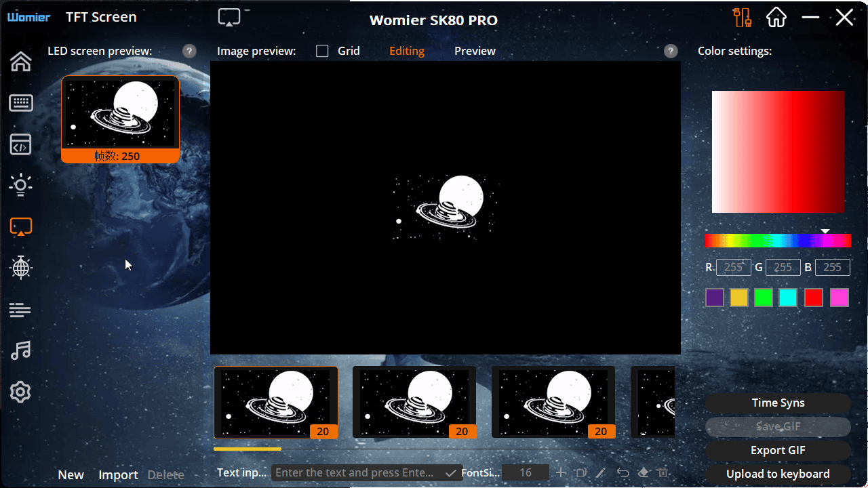Click the Upload to keyboard button
868x488 pixels.
click(x=778, y=474)
